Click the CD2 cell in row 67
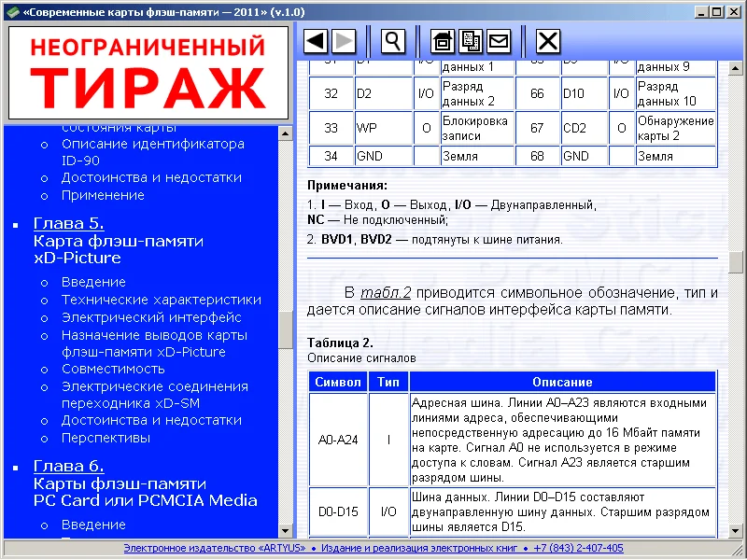747x560 pixels. [585, 128]
